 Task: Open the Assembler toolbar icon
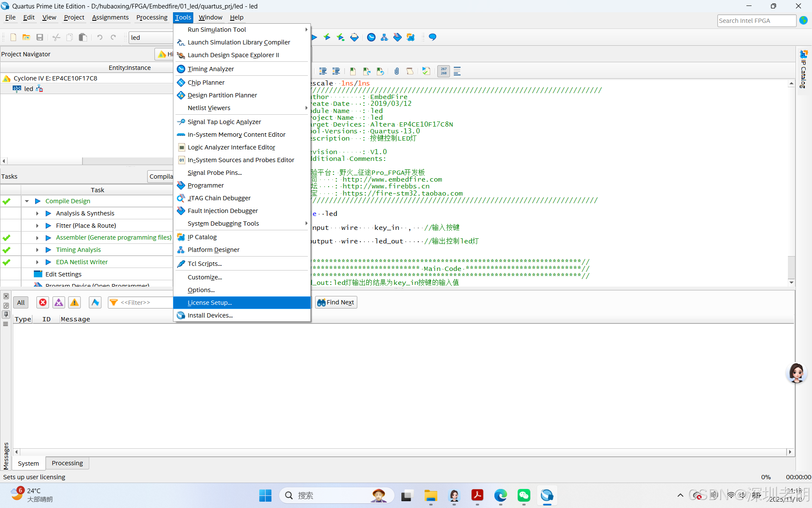354,37
